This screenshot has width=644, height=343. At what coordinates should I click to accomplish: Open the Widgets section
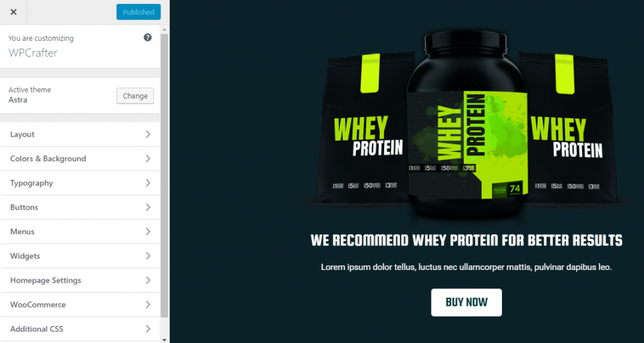tap(80, 256)
